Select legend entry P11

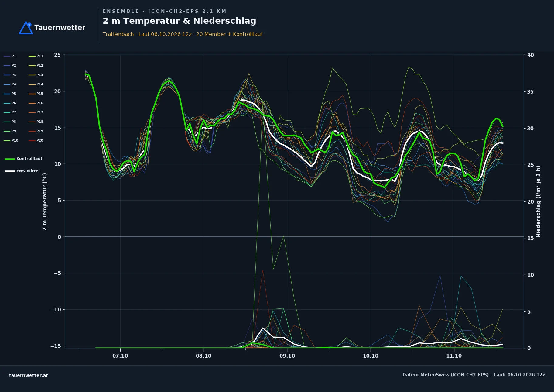36,56
